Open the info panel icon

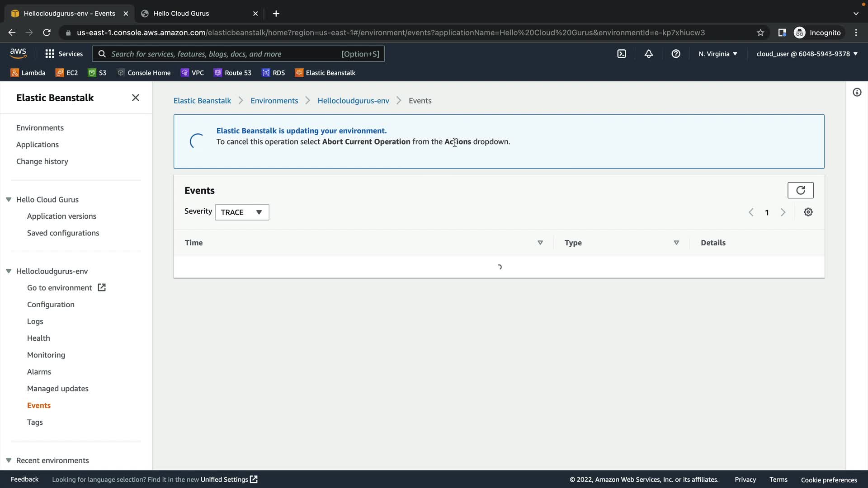[x=857, y=93]
